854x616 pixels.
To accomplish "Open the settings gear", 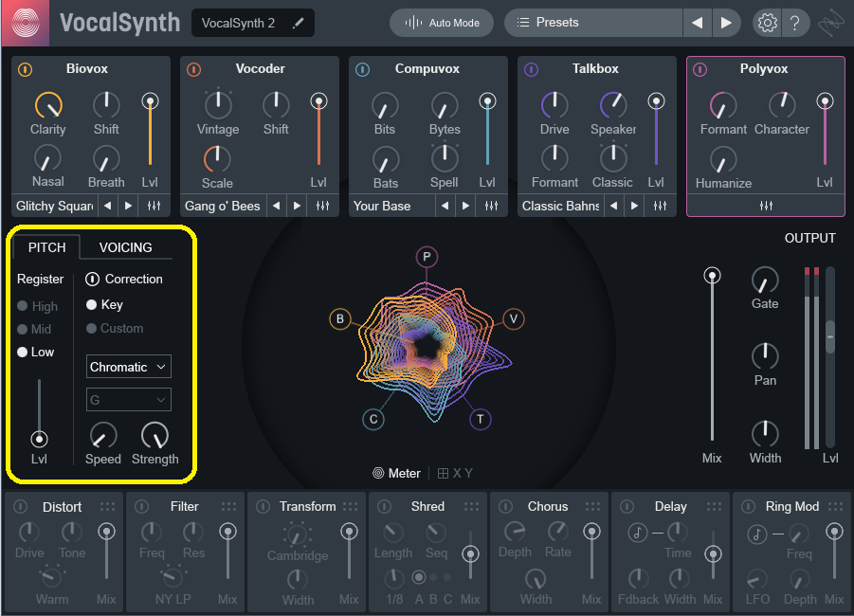I will [767, 23].
